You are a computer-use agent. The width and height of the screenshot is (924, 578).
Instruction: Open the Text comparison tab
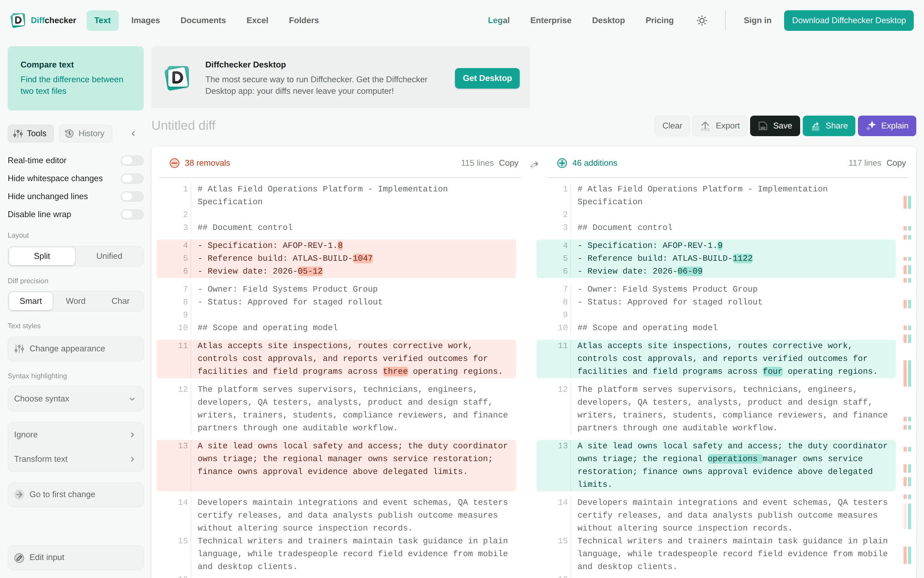[102, 20]
